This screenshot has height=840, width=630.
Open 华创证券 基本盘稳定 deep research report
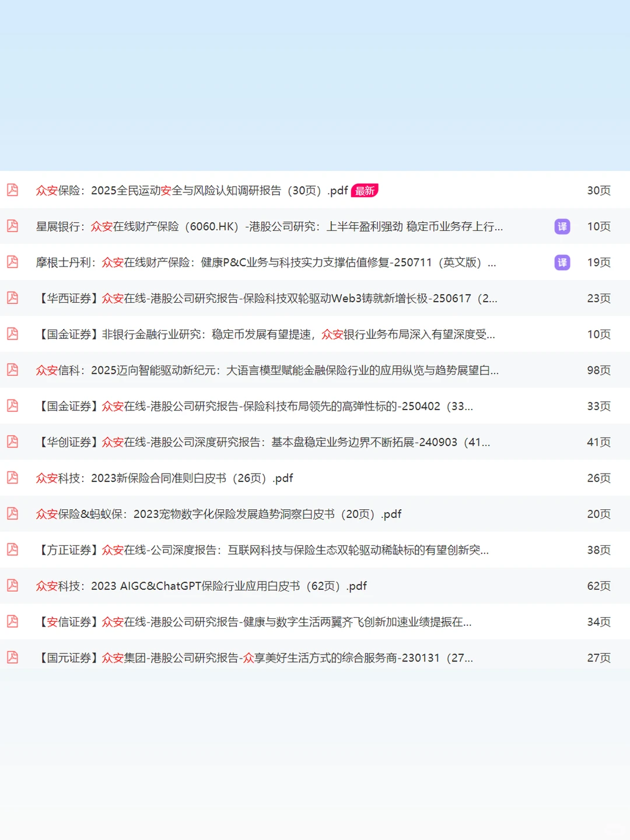[263, 442]
